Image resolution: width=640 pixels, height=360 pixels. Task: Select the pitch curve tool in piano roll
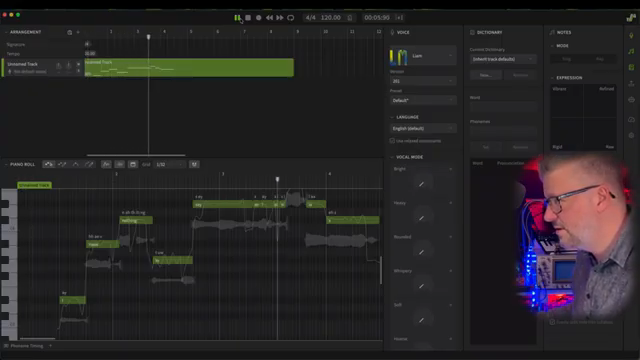tap(76, 164)
